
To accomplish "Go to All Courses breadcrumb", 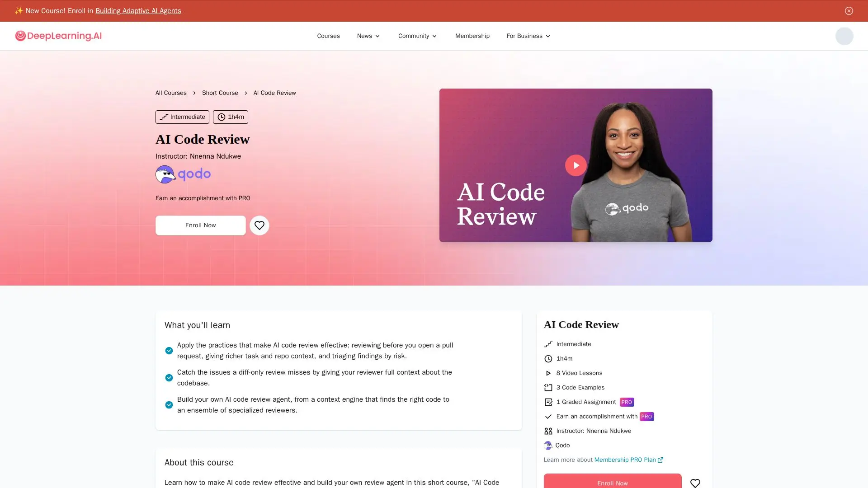I will pyautogui.click(x=171, y=93).
